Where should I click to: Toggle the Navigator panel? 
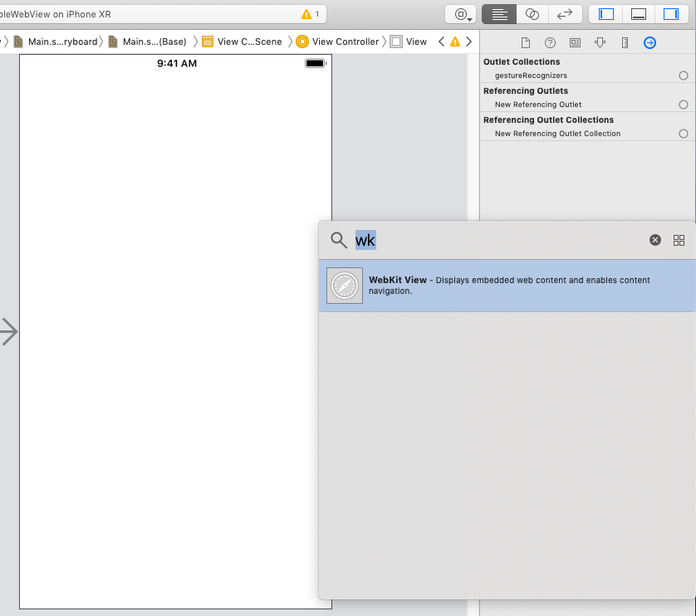tap(606, 14)
